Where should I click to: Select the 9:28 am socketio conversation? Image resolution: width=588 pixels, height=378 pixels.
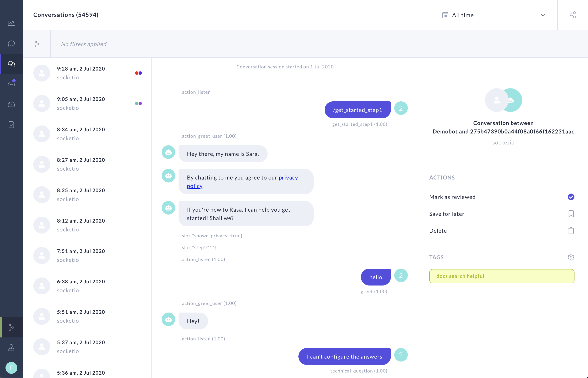click(81, 73)
